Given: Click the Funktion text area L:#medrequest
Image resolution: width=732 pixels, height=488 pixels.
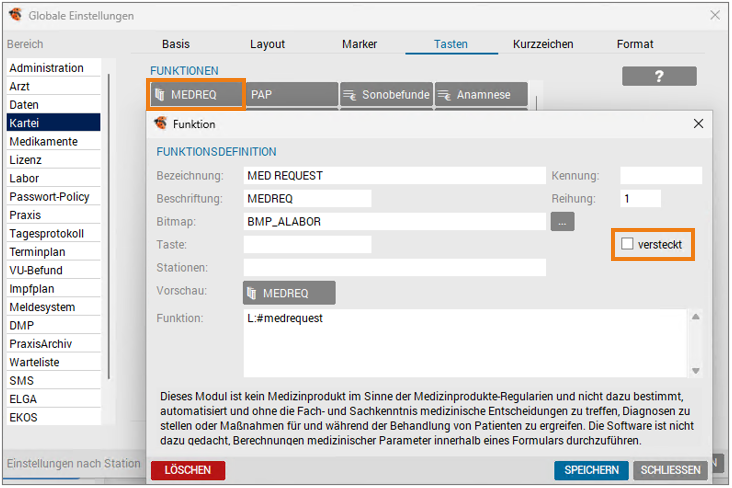Looking at the screenshot, I should pyautogui.click(x=465, y=343).
